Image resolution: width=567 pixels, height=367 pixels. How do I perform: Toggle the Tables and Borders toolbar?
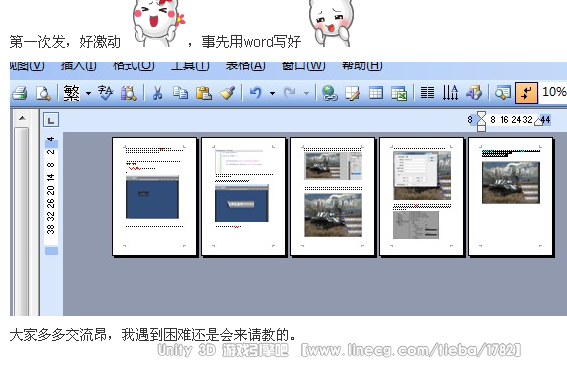click(x=353, y=93)
